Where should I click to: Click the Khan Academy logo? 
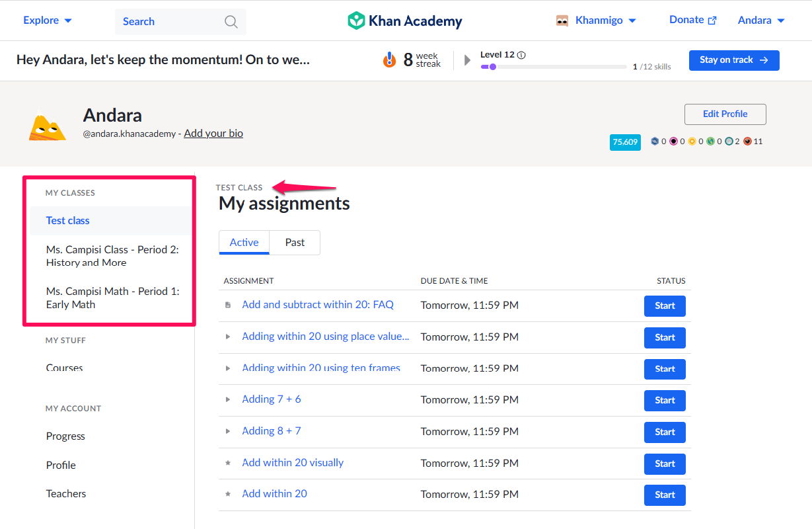405,20
